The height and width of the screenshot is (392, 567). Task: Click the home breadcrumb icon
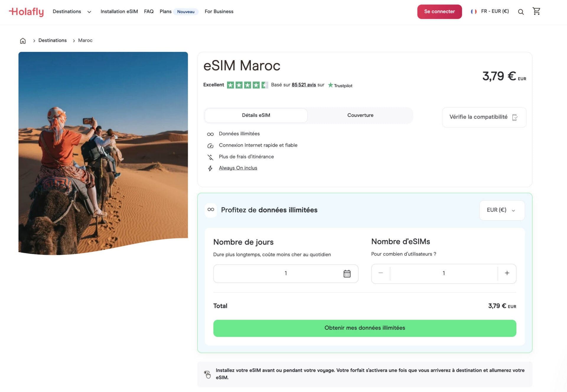coord(23,40)
